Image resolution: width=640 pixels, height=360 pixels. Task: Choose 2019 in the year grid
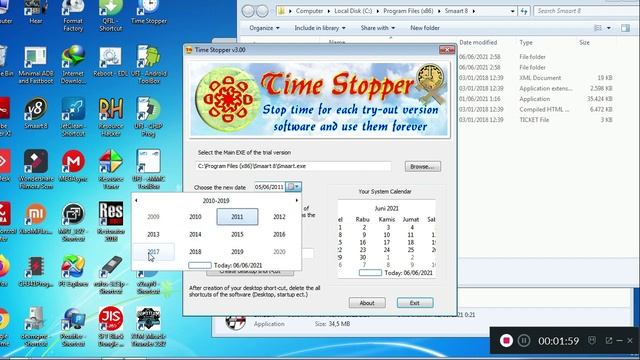click(x=237, y=252)
